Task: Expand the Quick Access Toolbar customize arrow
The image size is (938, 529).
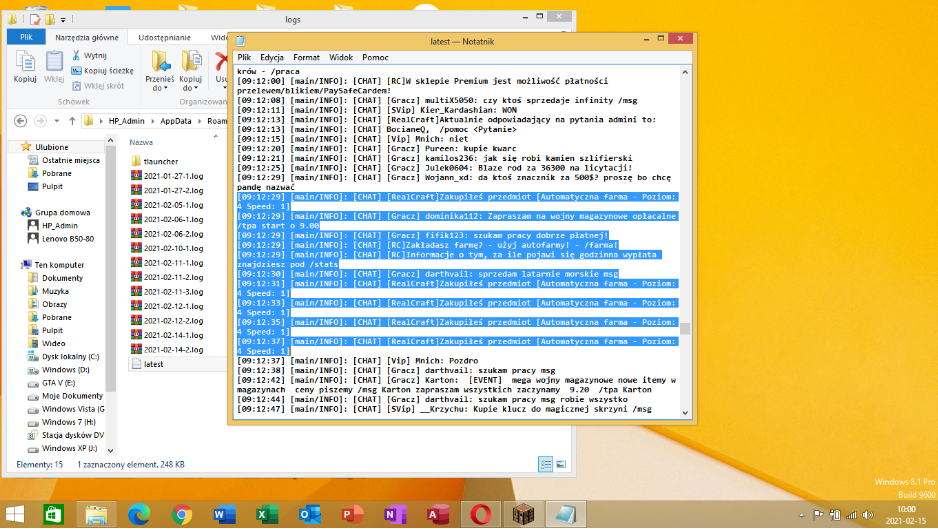Action: (x=65, y=19)
